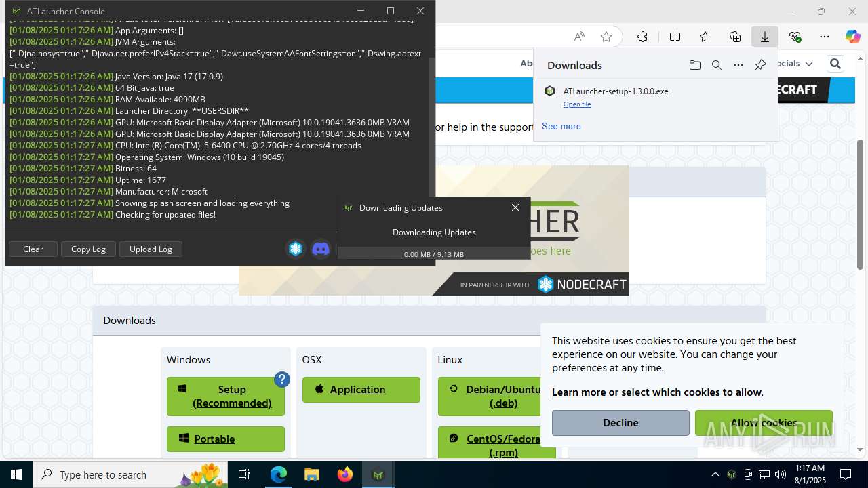Show hidden tray icons chevron
Image resolution: width=868 pixels, height=488 pixels.
pos(715,474)
